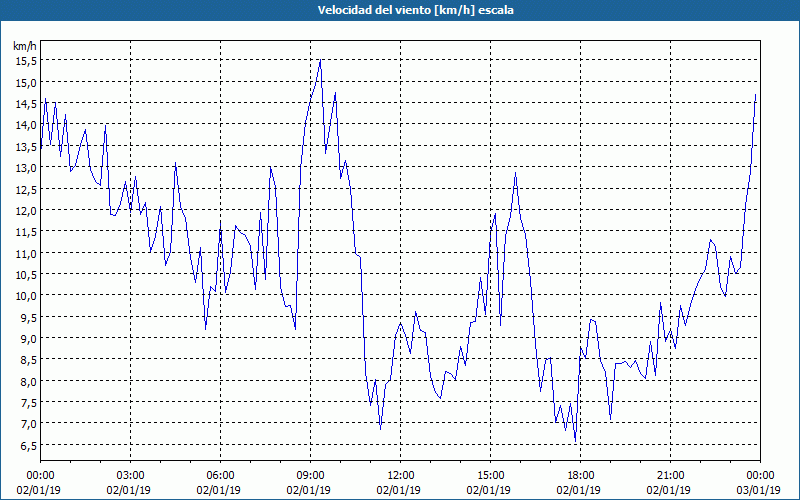The width and height of the screenshot is (800, 500).
Task: Click the '14,5' y-axis label
Action: (26, 104)
